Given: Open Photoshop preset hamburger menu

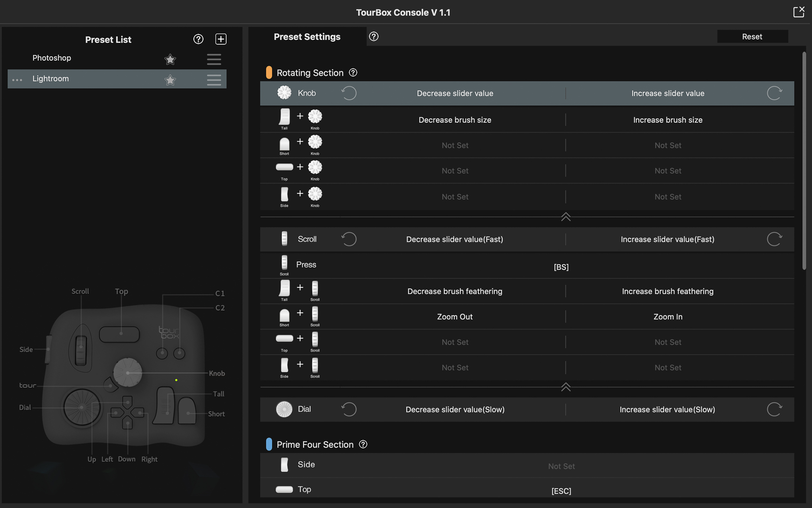Looking at the screenshot, I should point(214,59).
